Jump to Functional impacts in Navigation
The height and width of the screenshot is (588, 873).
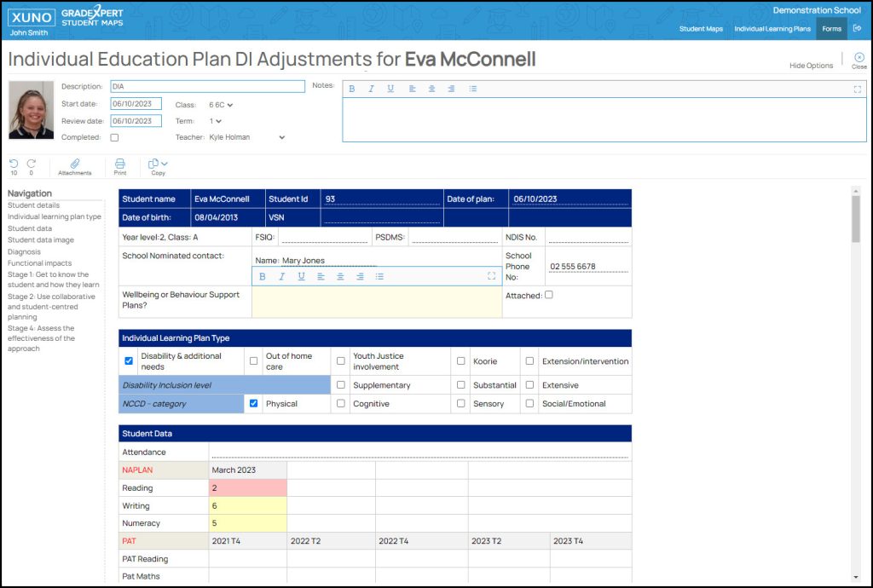coord(39,263)
